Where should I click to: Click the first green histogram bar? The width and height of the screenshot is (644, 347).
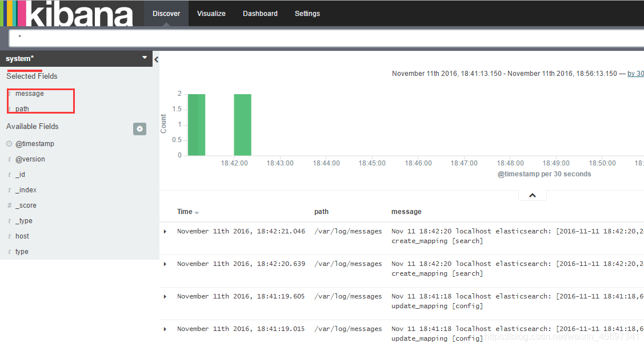click(197, 124)
